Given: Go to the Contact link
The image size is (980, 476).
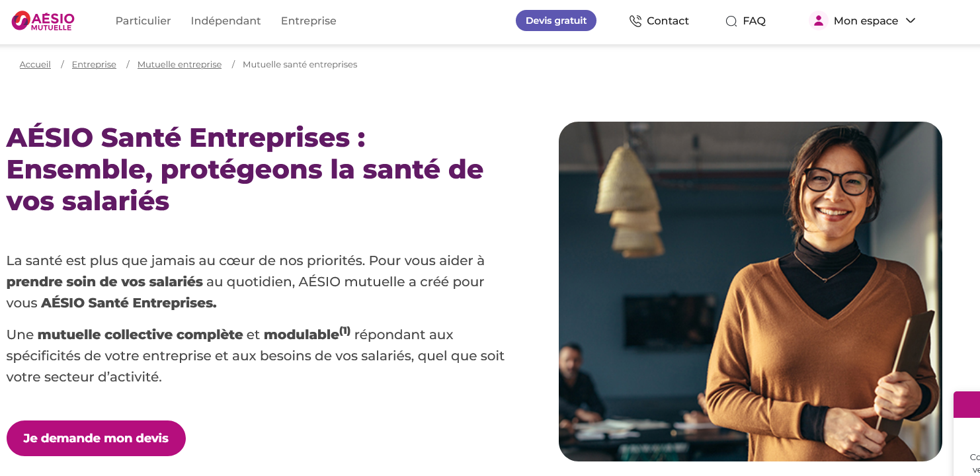Looking at the screenshot, I should tap(668, 20).
